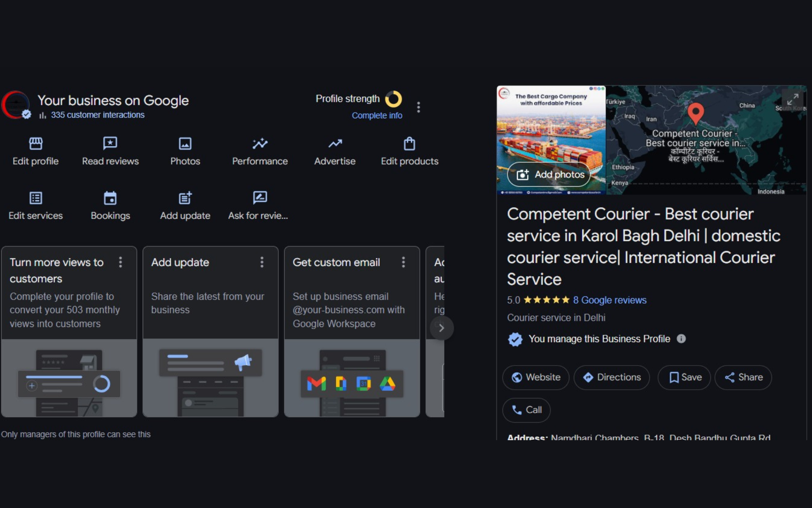
Task: Open Turn more views to customers card
Action: pyautogui.click(x=69, y=331)
